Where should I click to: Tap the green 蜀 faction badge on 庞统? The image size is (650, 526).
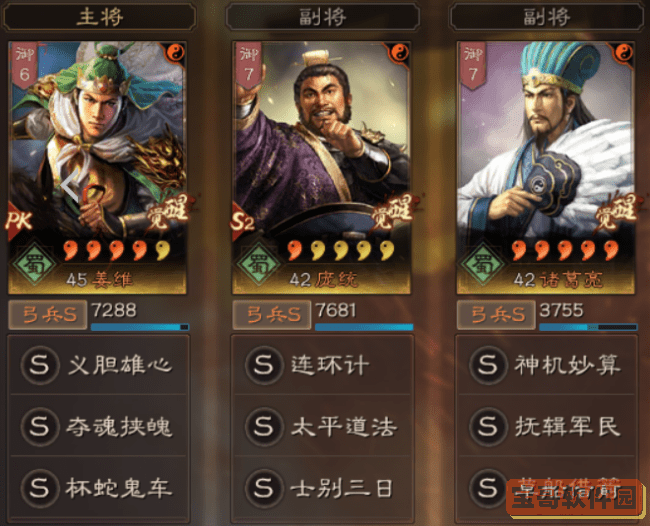259,263
